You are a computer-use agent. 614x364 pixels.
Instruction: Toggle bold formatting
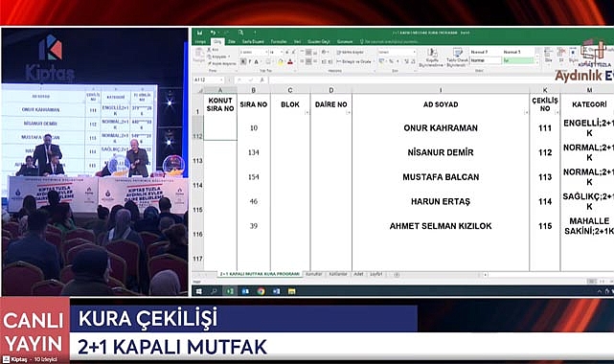(x=243, y=62)
